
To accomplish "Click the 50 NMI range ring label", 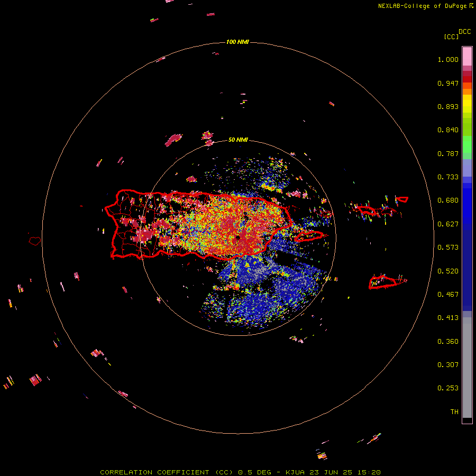I will click(238, 140).
